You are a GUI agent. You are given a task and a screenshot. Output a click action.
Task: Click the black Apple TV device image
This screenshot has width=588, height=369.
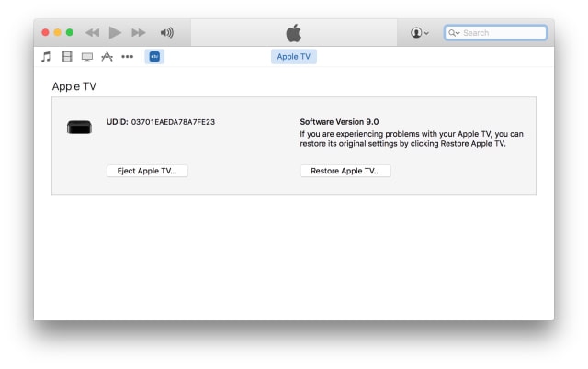pos(80,127)
